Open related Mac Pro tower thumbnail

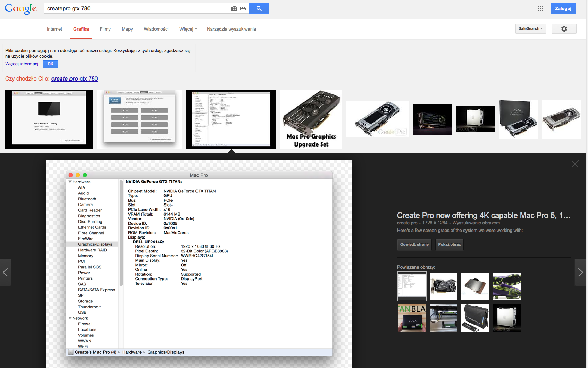pos(507,318)
